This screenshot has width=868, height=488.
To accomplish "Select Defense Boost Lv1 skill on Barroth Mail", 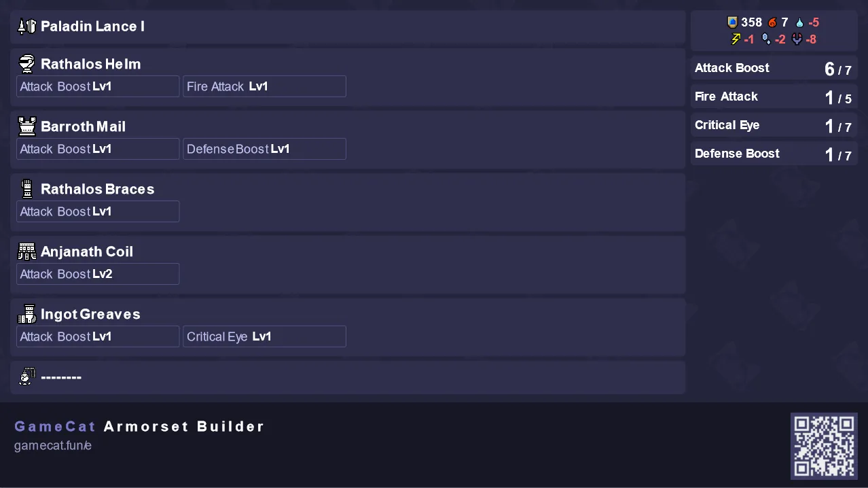I will point(264,149).
